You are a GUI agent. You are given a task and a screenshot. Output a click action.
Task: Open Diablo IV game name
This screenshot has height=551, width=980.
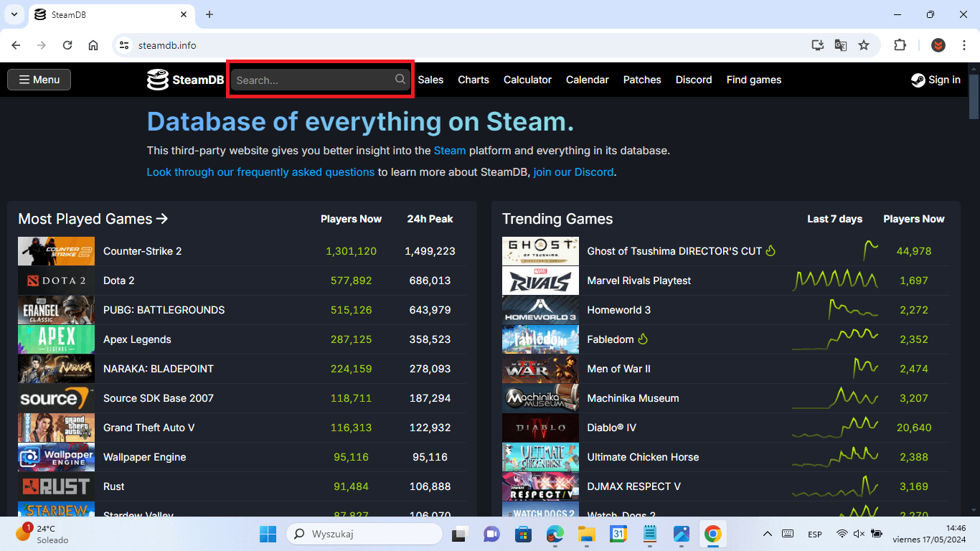point(611,428)
